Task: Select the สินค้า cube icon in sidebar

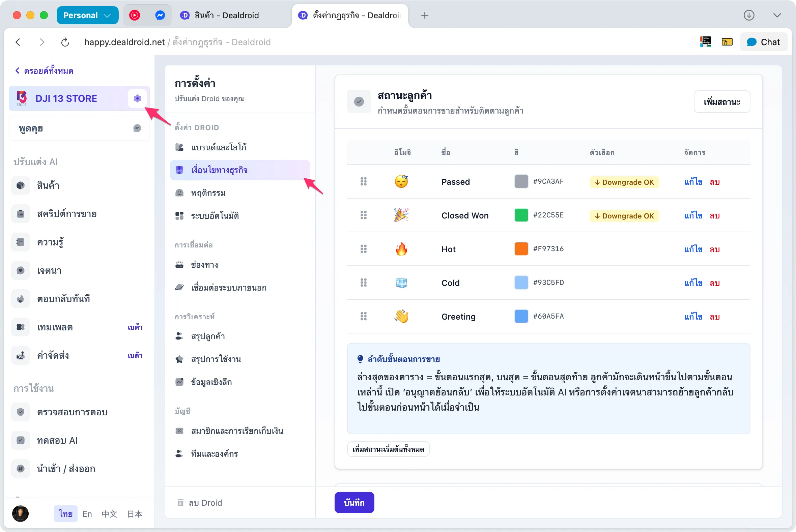Action: pos(20,185)
